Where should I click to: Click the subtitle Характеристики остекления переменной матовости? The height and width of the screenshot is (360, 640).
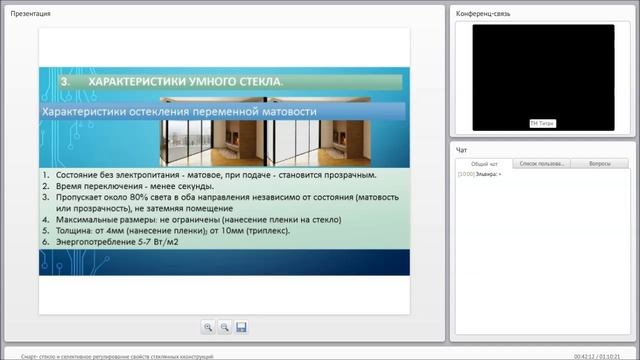(x=179, y=111)
